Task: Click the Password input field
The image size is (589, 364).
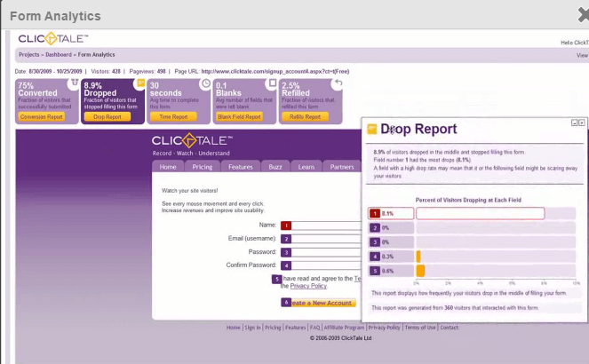Action: pos(326,252)
